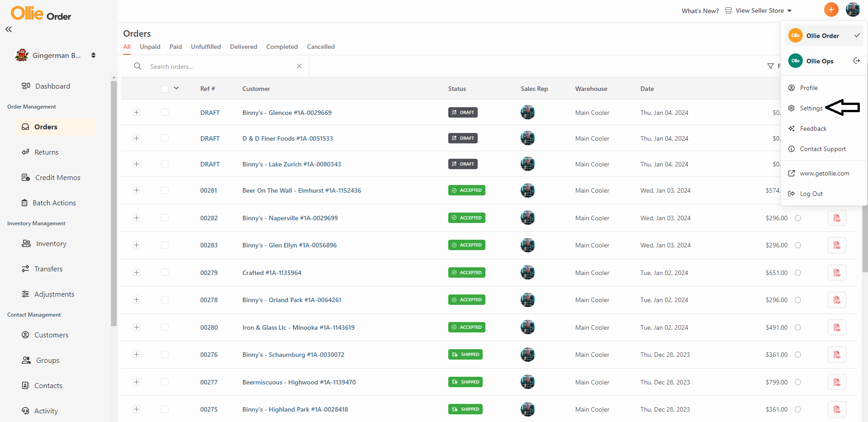Expand row for order 00283
Viewport: 868px width, 422px height.
click(x=136, y=245)
